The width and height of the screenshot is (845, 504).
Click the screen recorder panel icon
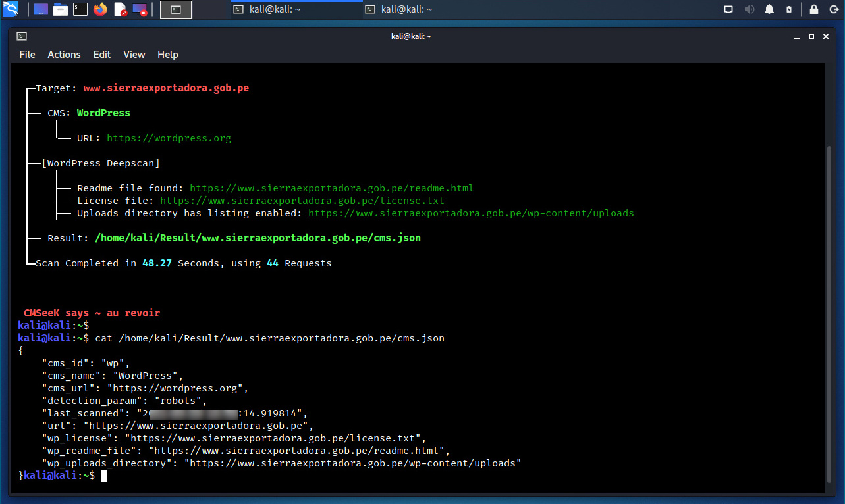pos(140,9)
